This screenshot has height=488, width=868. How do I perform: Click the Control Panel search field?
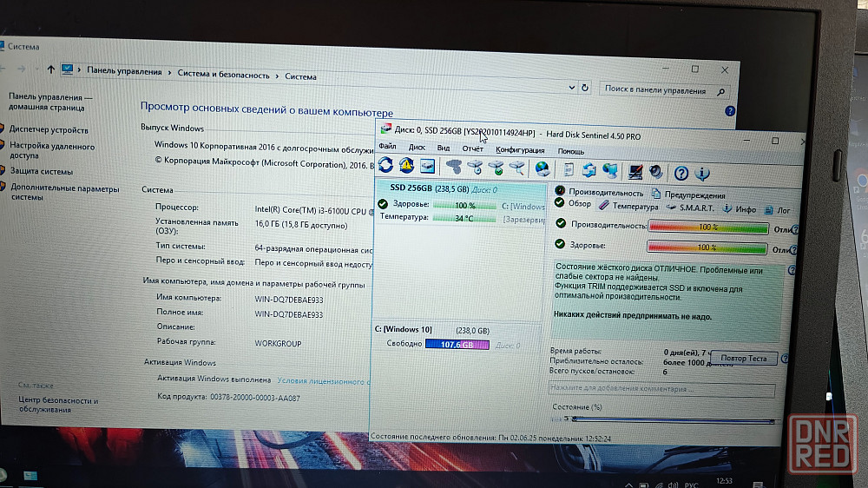tap(664, 90)
